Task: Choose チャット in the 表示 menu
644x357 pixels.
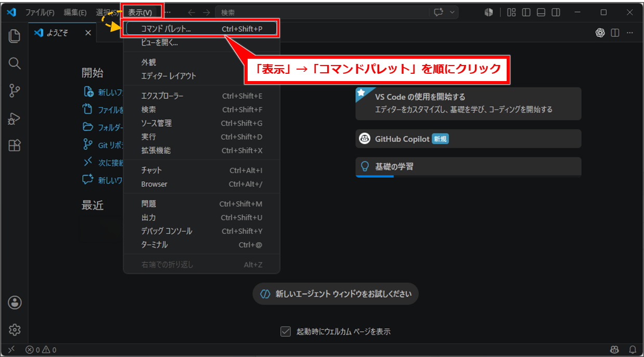Action: tap(201, 170)
